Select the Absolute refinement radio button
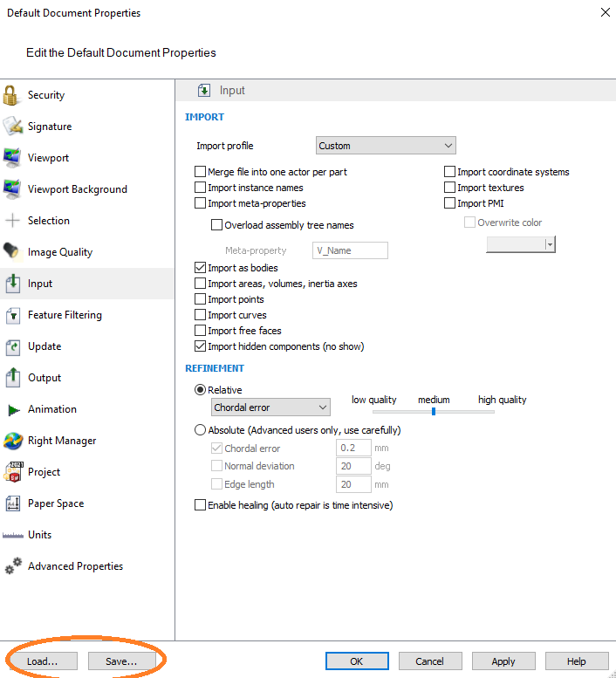The image size is (616, 678). [201, 430]
